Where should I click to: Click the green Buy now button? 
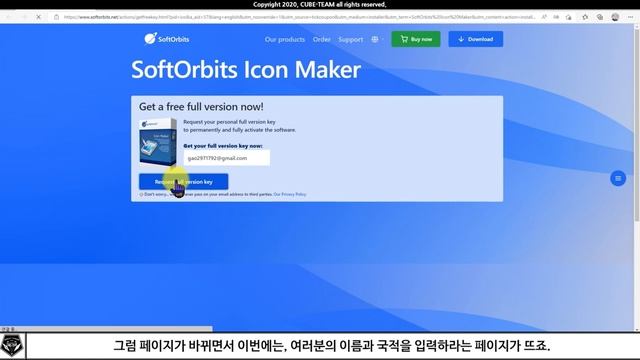(416, 39)
